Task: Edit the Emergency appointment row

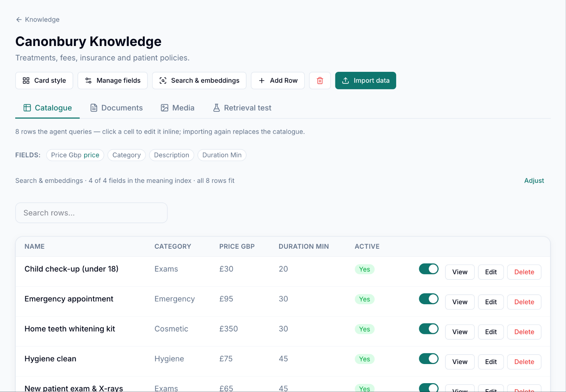Action: [x=491, y=302]
